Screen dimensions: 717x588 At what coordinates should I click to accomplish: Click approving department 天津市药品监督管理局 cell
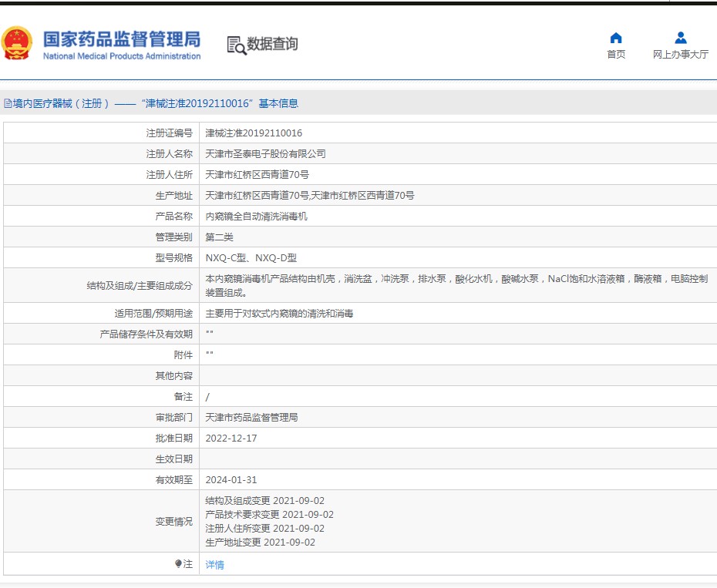coord(251,418)
